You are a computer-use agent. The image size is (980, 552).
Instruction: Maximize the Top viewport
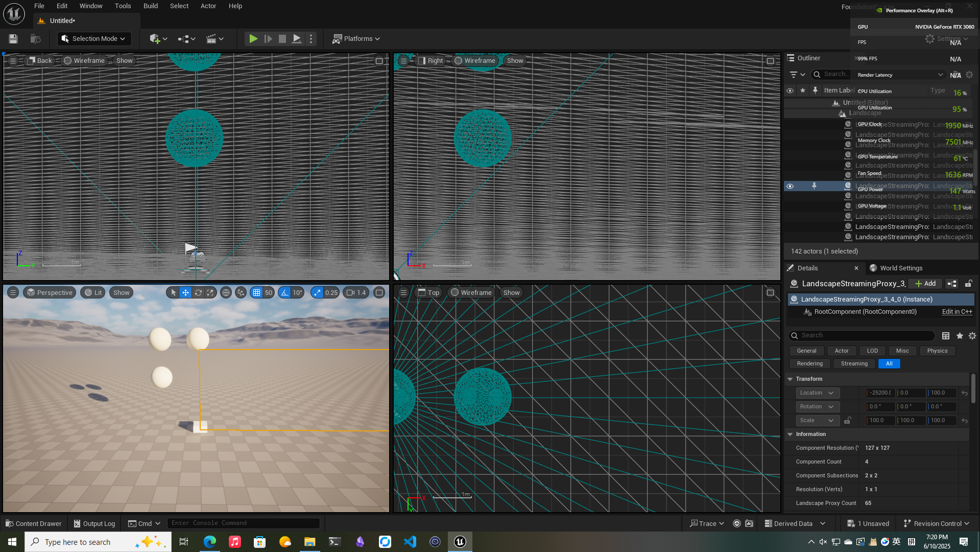tap(770, 293)
